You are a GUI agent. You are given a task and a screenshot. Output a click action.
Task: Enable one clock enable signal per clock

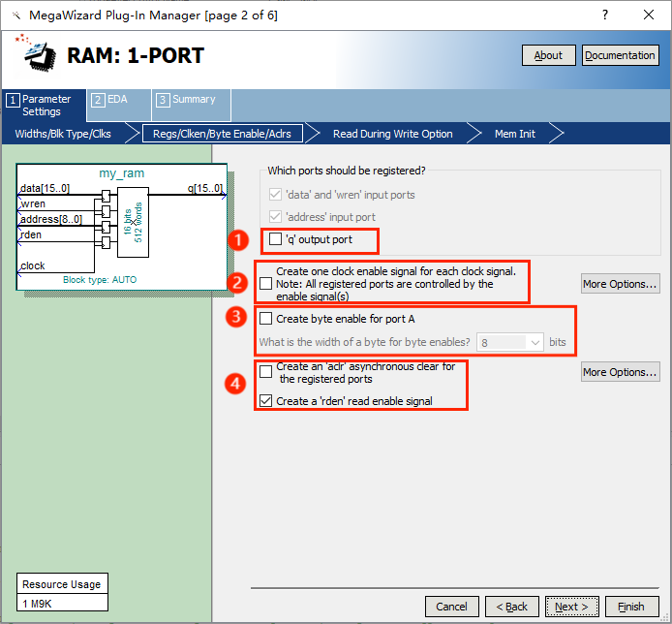[265, 284]
